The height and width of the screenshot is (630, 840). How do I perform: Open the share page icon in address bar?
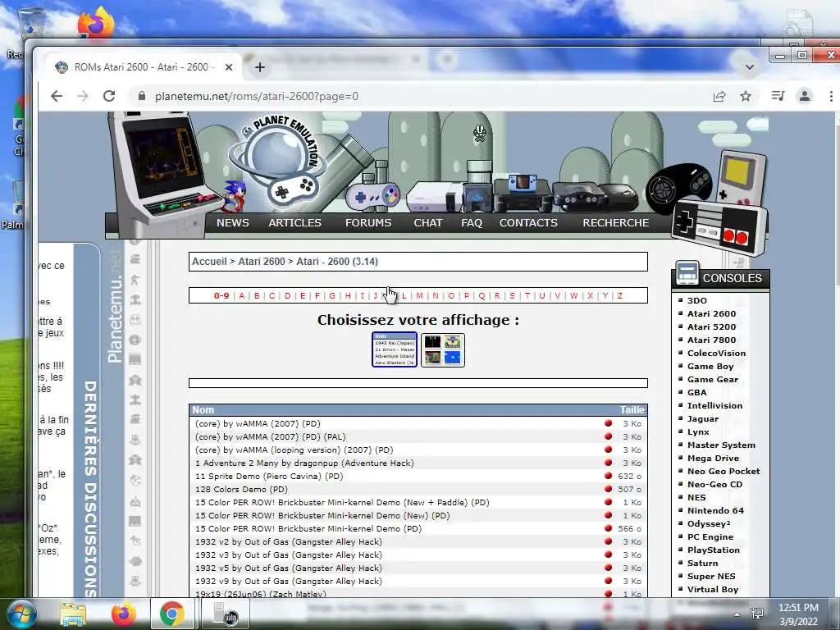719,97
